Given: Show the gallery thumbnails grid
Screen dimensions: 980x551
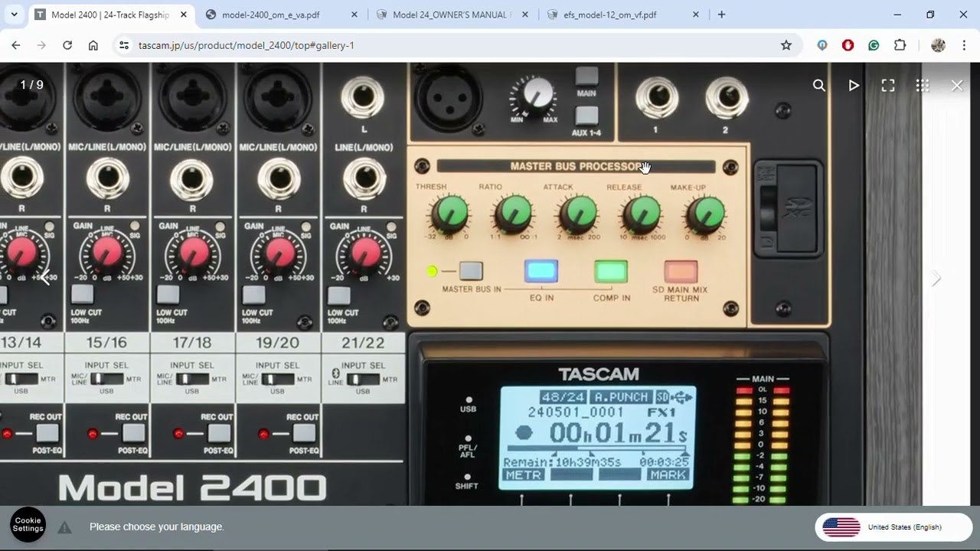Looking at the screenshot, I should pyautogui.click(x=923, y=86).
